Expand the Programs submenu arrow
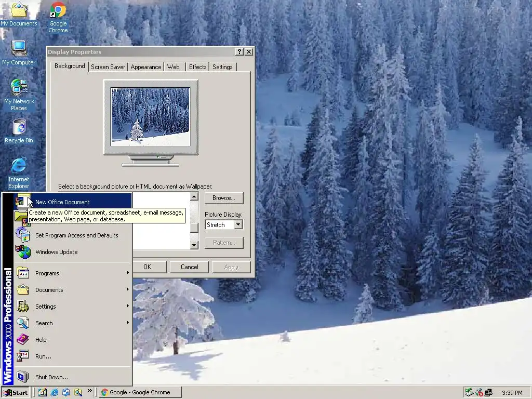The height and width of the screenshot is (399, 532). pos(128,273)
